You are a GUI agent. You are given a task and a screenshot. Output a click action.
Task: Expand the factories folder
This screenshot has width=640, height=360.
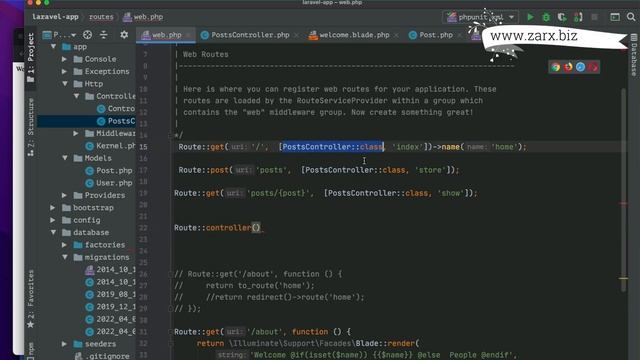click(x=64, y=245)
